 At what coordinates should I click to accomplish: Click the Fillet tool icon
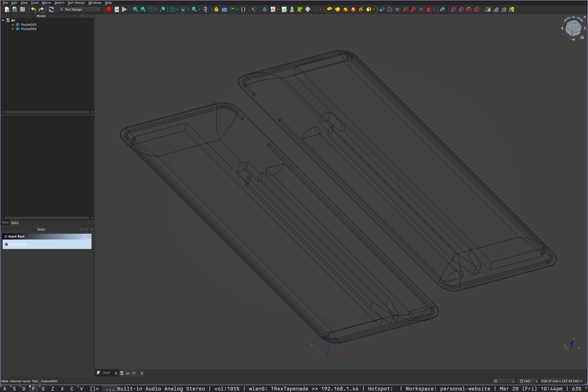click(453, 9)
